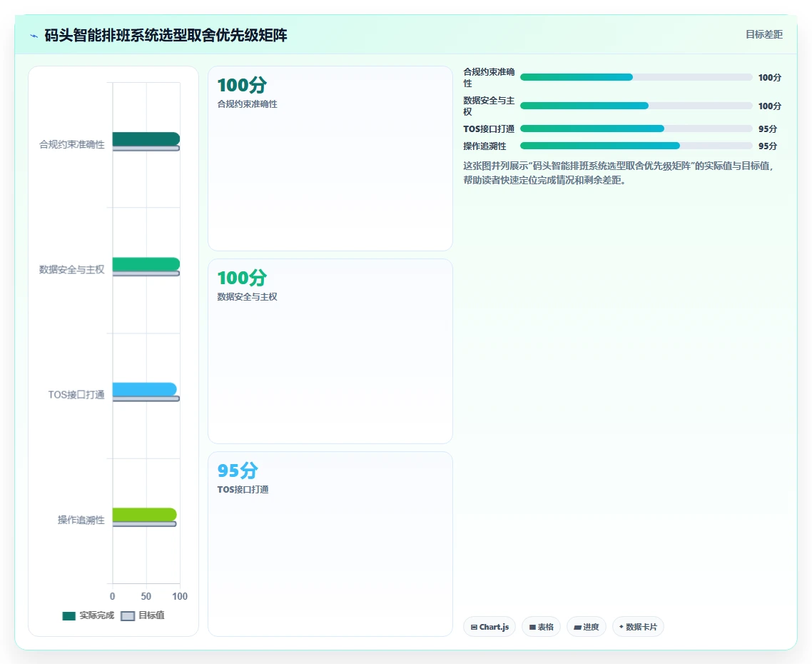Image resolution: width=812 pixels, height=664 pixels.
Task: Open the 95分 TOS接口打通 data card
Action: pos(330,544)
